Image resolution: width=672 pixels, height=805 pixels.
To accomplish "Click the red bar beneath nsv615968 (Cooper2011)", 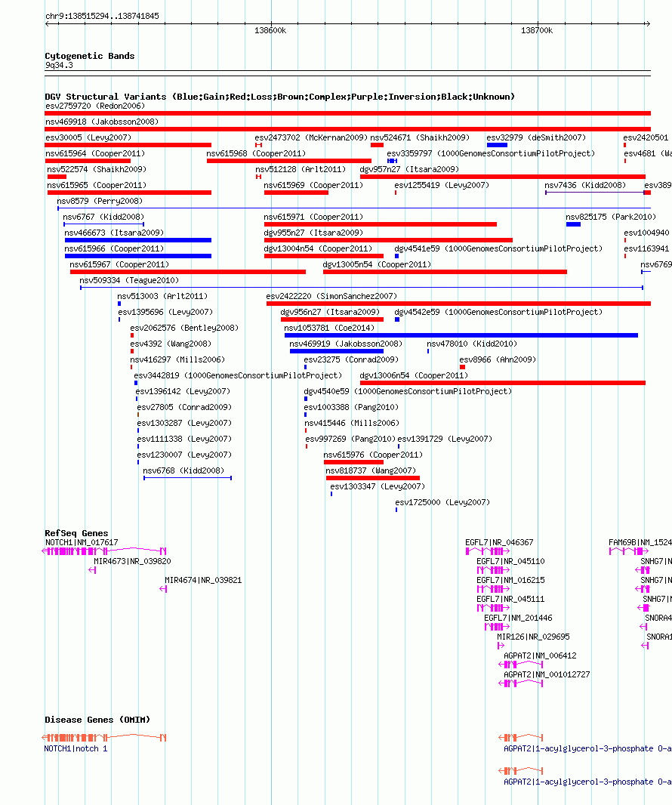I will click(x=289, y=161).
